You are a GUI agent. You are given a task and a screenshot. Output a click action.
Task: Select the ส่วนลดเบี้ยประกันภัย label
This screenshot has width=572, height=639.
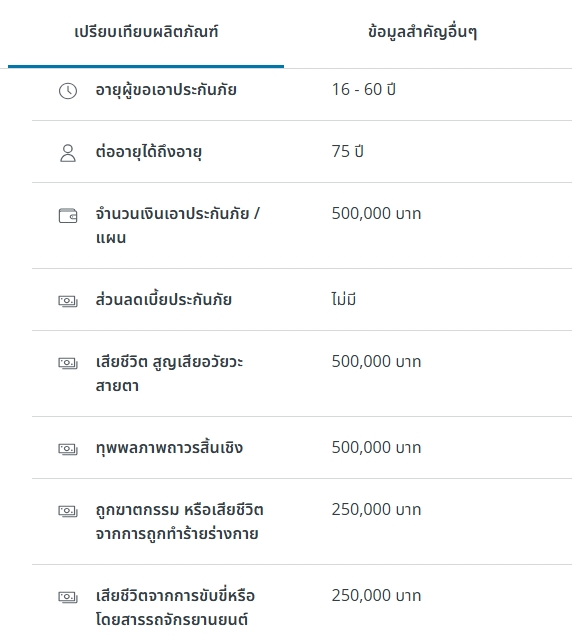click(163, 300)
